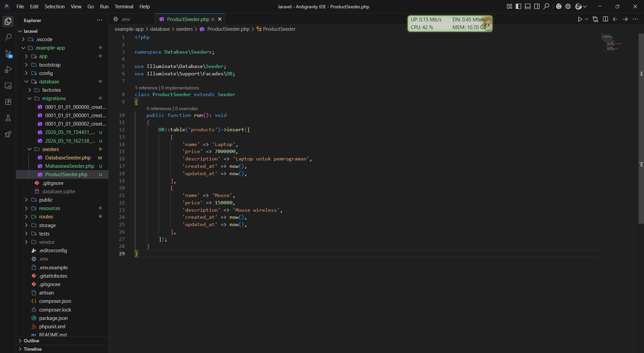Open the Run and Debug view
Screen dimensions: 644x353
click(8, 70)
